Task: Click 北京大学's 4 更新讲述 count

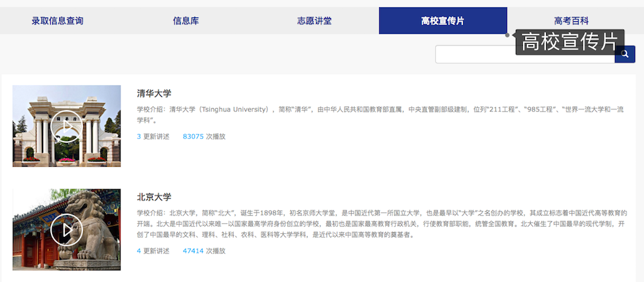Action: click(153, 250)
